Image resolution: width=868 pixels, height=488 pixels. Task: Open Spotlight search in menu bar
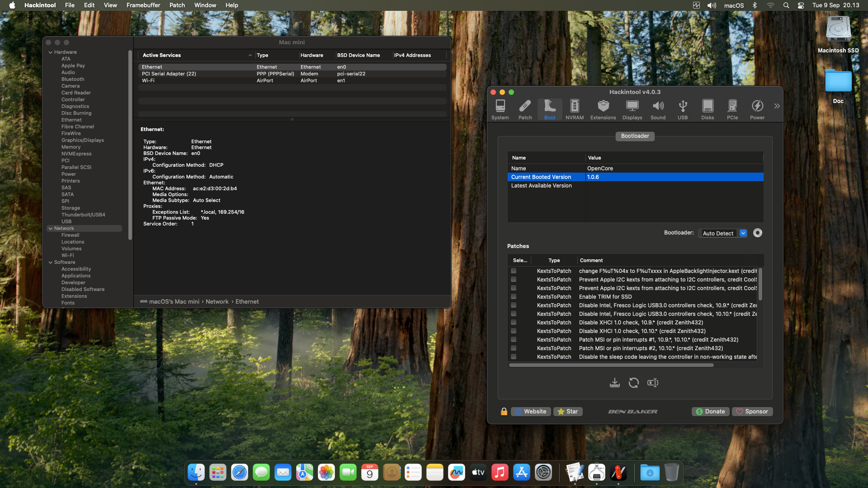786,5
